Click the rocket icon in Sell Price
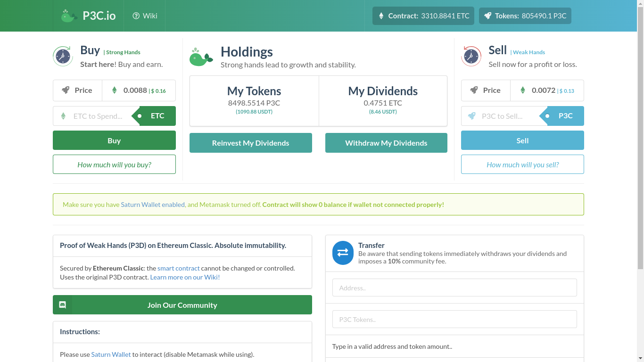Viewport: 644px width, 362px height. click(x=474, y=90)
